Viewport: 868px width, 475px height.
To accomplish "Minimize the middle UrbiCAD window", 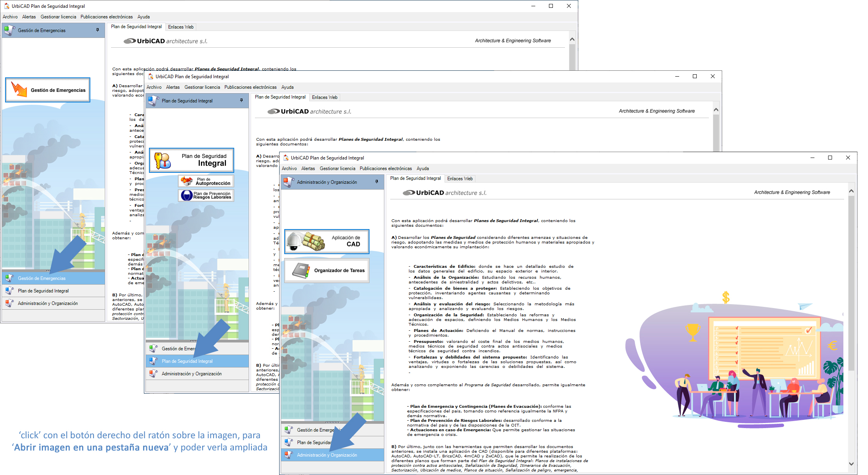I will [677, 76].
